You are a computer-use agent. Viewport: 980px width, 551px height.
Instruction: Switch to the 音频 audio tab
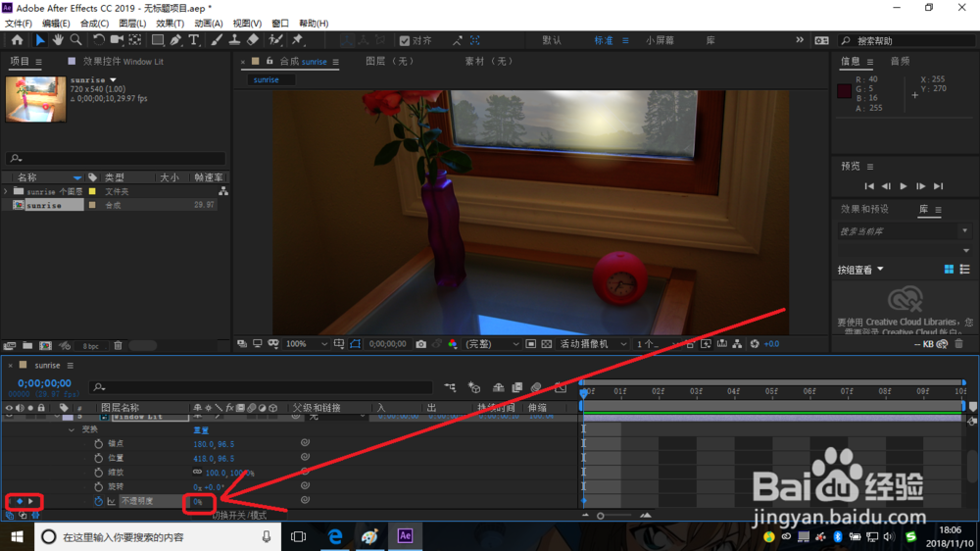900,62
